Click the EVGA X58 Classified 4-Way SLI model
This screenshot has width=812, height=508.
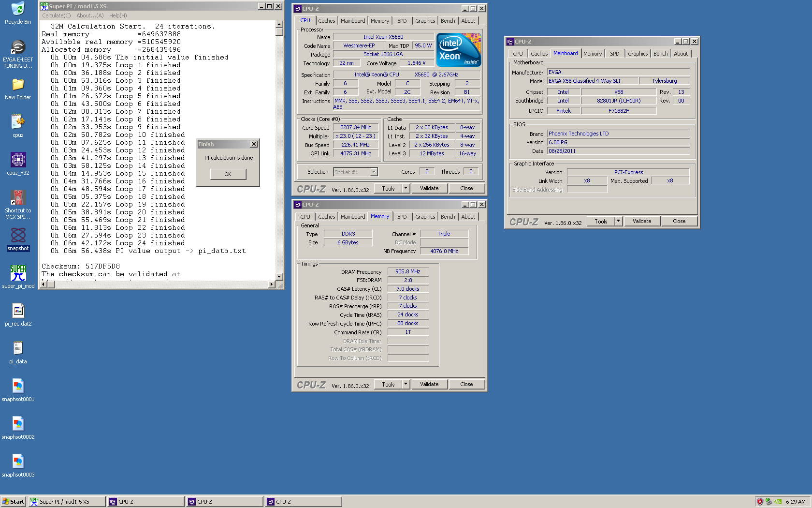592,81
